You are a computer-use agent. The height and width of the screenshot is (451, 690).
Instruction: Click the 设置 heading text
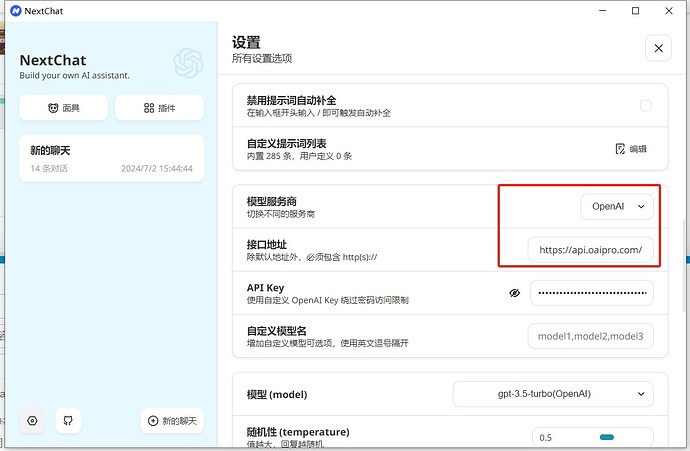pyautogui.click(x=246, y=43)
